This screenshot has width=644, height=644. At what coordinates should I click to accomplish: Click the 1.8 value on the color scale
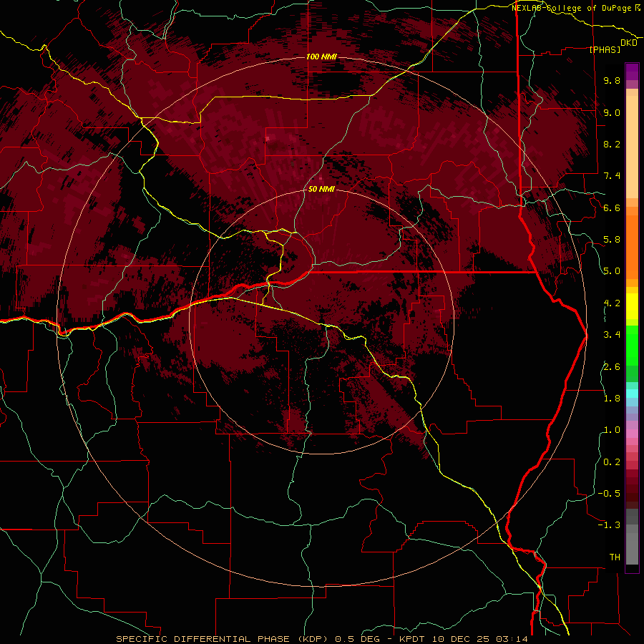click(x=612, y=399)
